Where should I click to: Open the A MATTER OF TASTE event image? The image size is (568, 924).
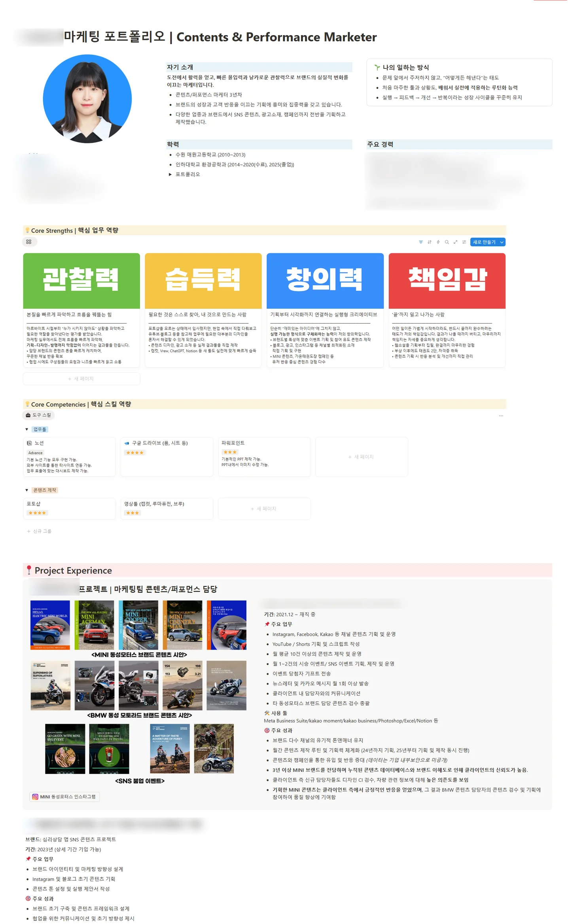click(170, 749)
